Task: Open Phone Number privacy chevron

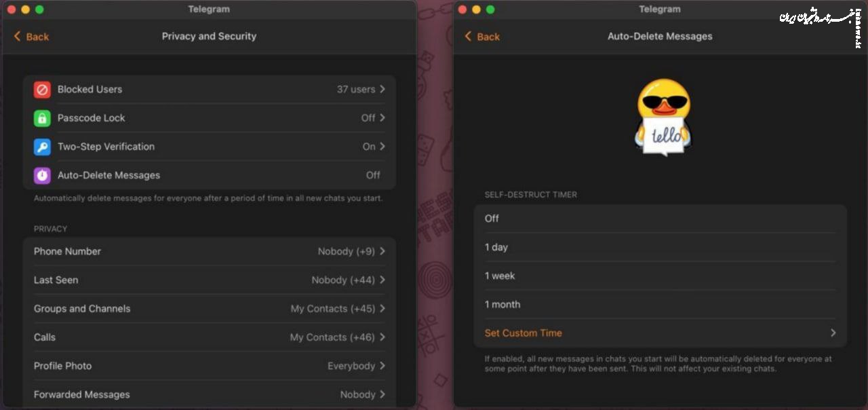Action: tap(382, 251)
